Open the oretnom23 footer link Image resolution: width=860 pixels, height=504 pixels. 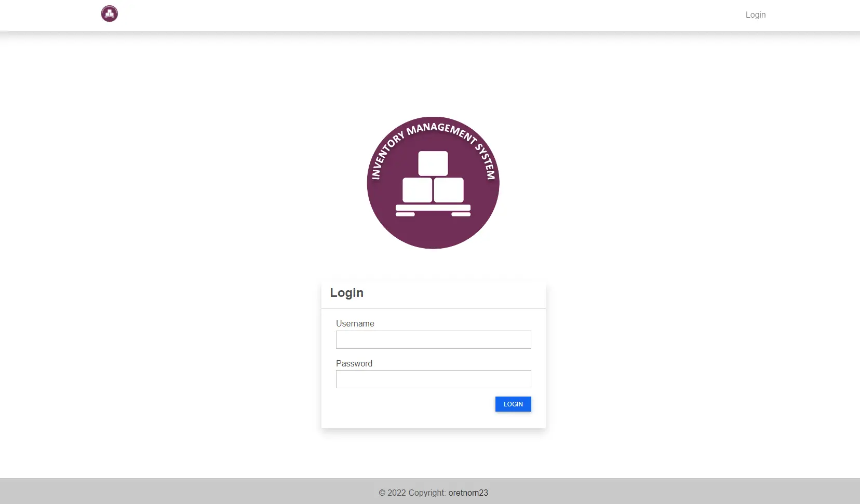coord(468,493)
